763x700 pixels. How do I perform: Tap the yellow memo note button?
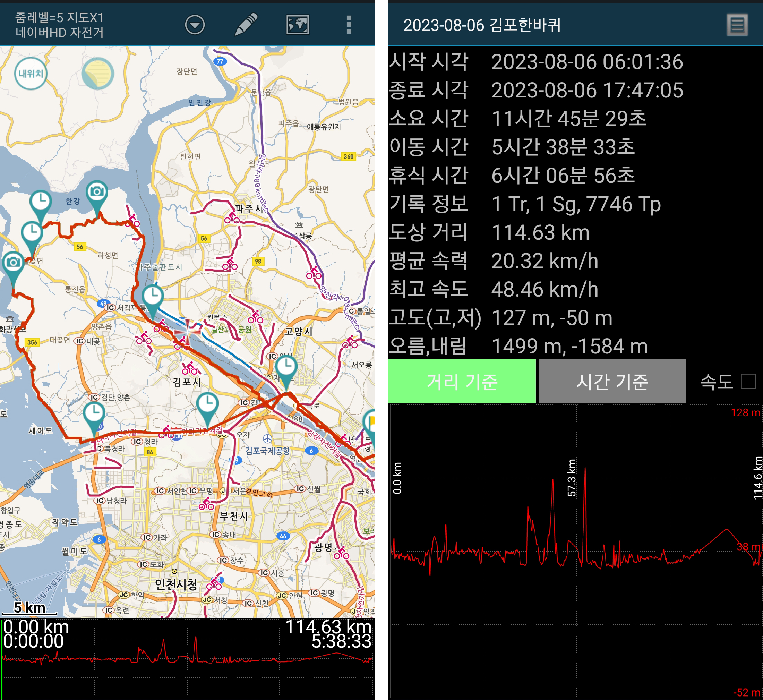(x=98, y=74)
